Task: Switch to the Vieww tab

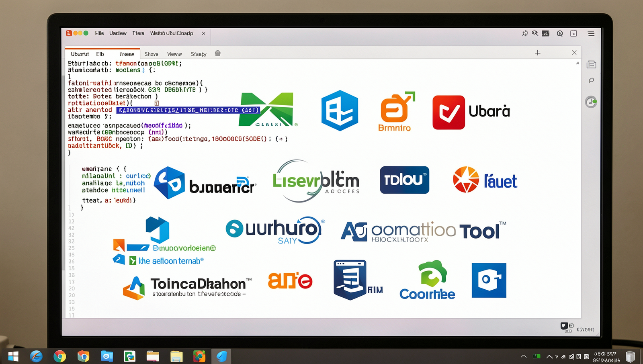Action: tap(174, 54)
